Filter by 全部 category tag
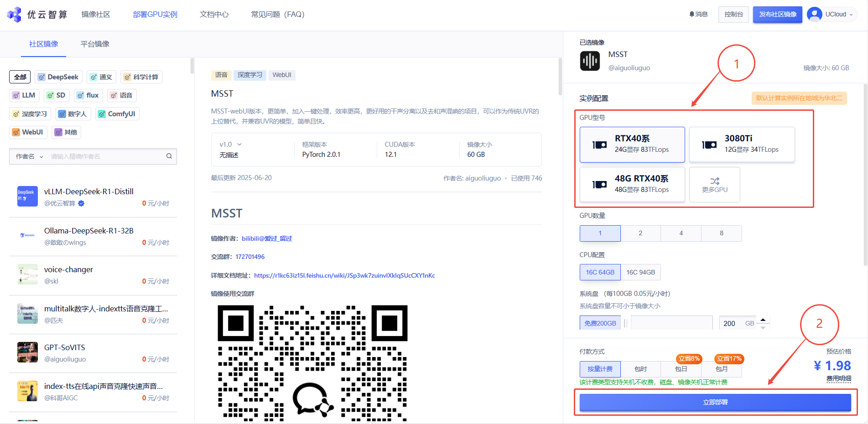 pyautogui.click(x=20, y=77)
